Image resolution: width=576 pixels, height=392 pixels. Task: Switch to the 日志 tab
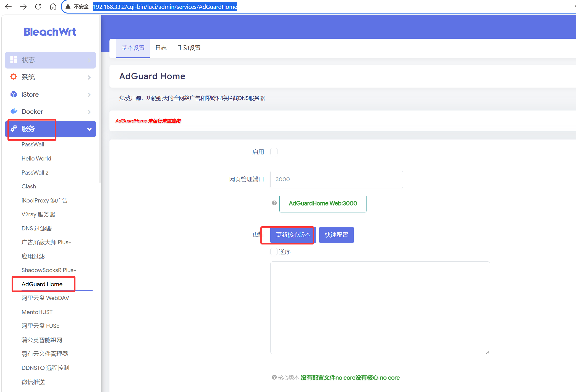click(x=161, y=48)
